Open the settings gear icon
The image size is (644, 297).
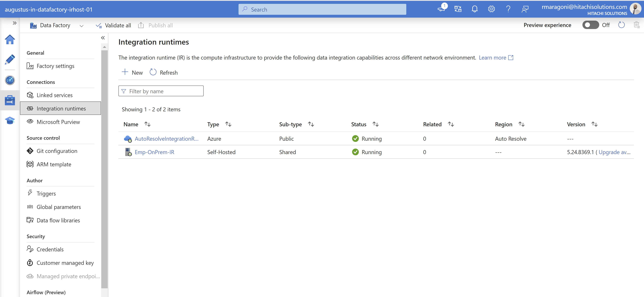click(x=491, y=9)
